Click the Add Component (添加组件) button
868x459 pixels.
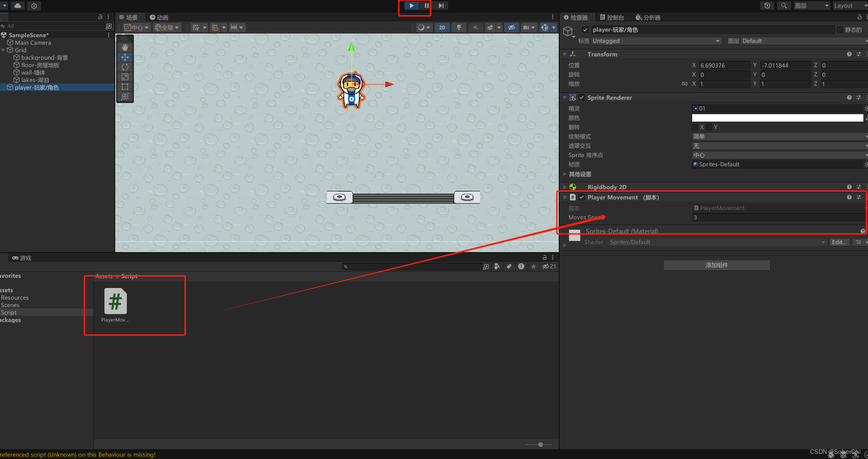717,265
